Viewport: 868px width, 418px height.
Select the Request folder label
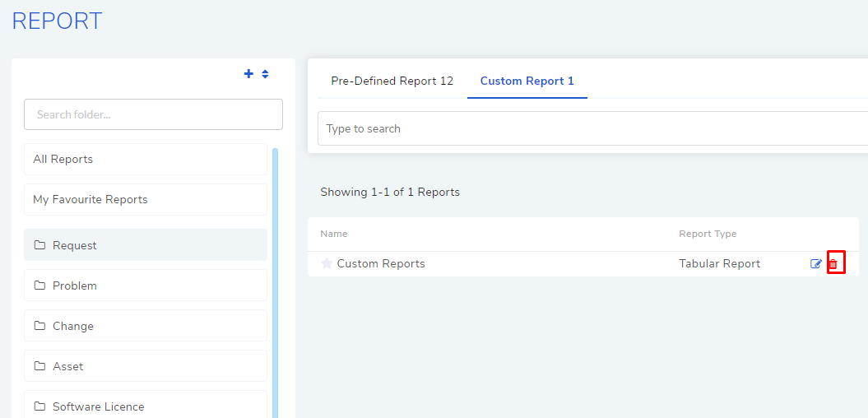coord(75,245)
